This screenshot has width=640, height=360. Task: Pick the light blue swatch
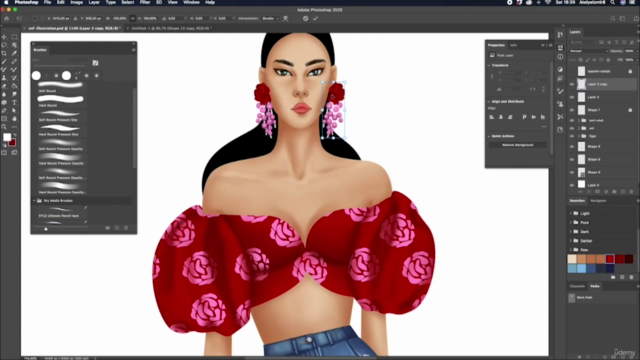point(581,268)
